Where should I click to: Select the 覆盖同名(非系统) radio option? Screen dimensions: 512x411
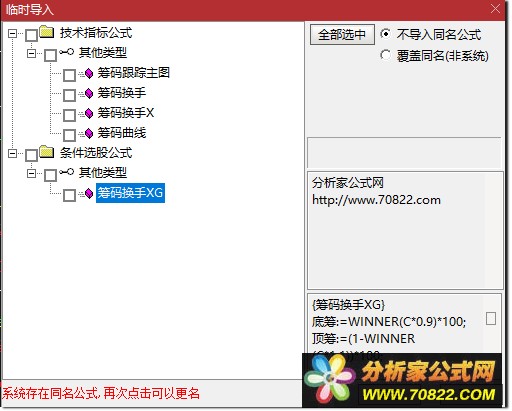(x=385, y=55)
